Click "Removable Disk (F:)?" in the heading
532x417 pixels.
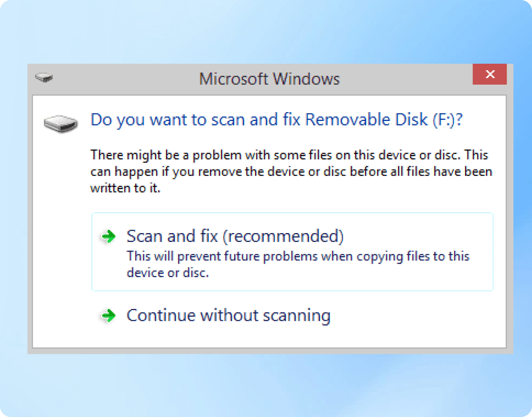383,120
